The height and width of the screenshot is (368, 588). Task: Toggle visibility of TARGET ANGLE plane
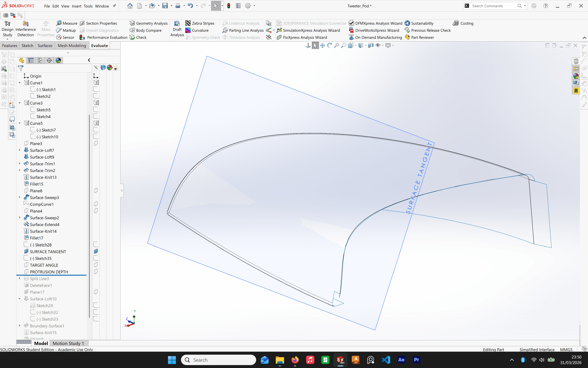(x=96, y=265)
